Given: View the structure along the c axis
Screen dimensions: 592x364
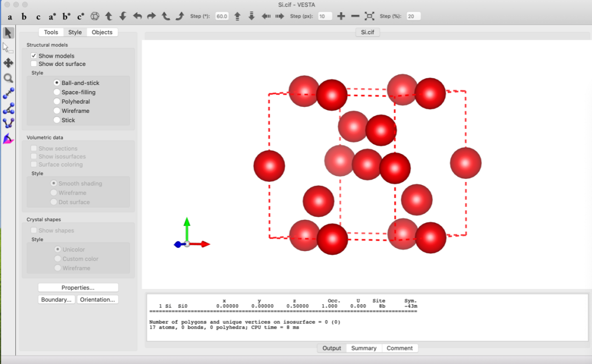Looking at the screenshot, I should (x=38, y=16).
